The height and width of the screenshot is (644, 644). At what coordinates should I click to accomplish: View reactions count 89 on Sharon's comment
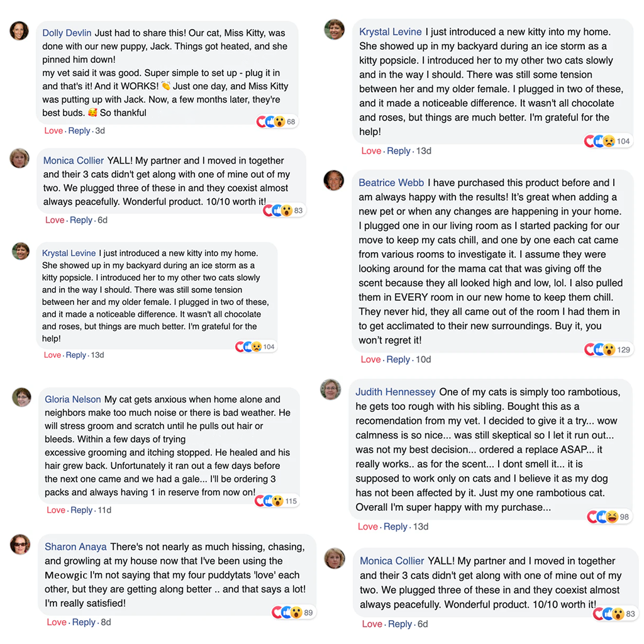click(293, 613)
